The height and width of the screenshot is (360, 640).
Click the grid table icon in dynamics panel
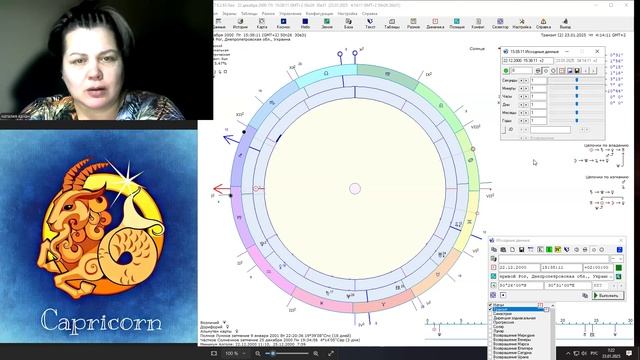pos(562,71)
